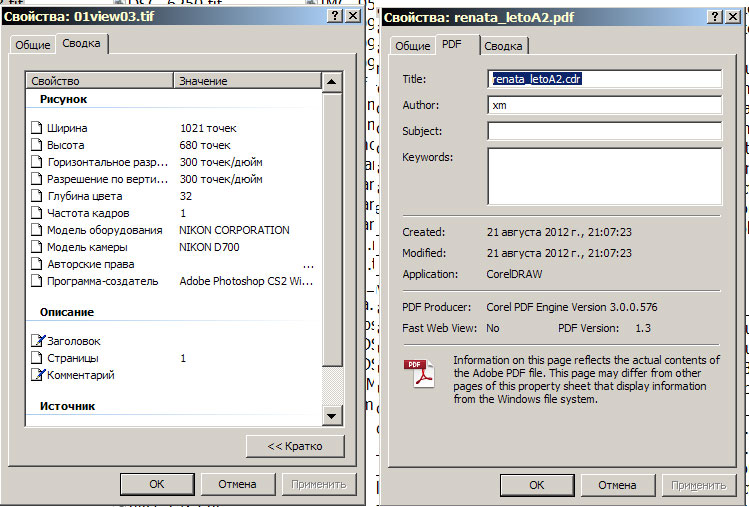
Task: Click the Keywords text area
Action: pyautogui.click(x=605, y=176)
